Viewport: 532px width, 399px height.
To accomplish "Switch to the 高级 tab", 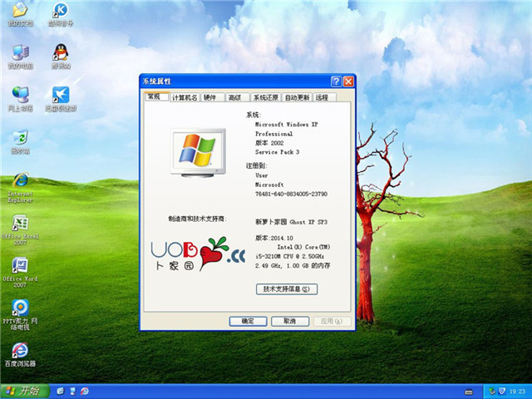I will click(x=237, y=98).
